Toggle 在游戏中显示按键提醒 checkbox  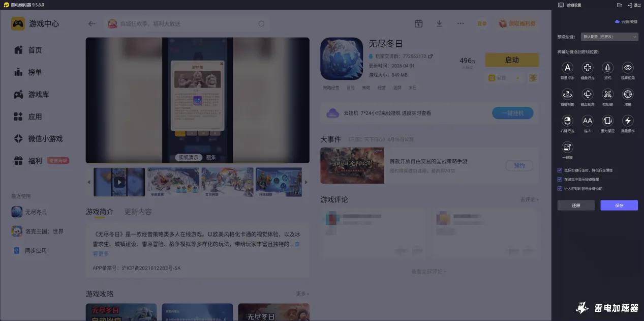(x=559, y=179)
